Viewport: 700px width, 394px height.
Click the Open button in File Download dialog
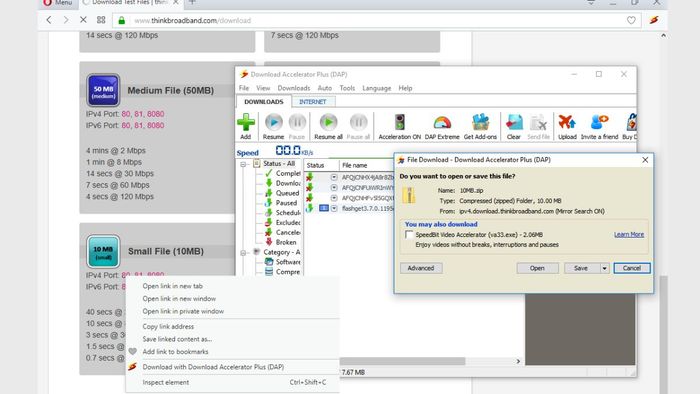pos(537,268)
